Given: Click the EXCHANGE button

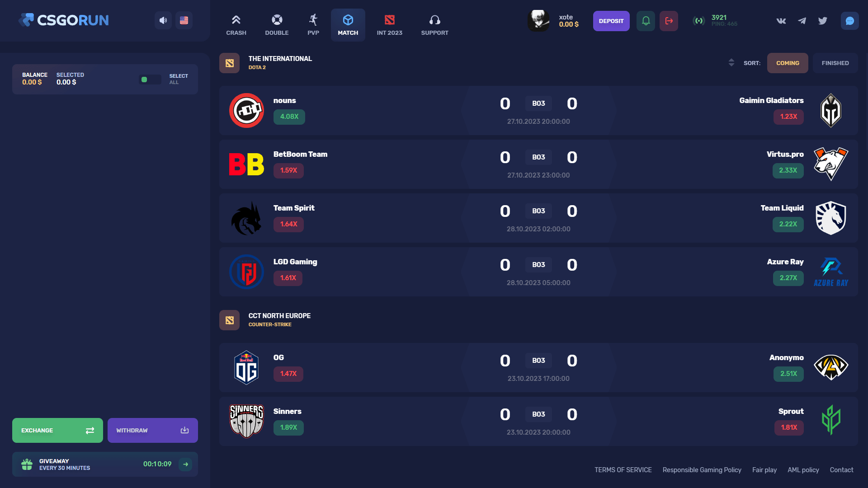Looking at the screenshot, I should point(57,430).
